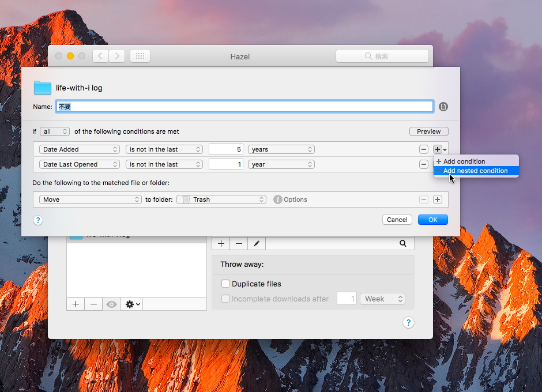Click Cancel to discard rule
This screenshot has width=542, height=392.
(397, 220)
